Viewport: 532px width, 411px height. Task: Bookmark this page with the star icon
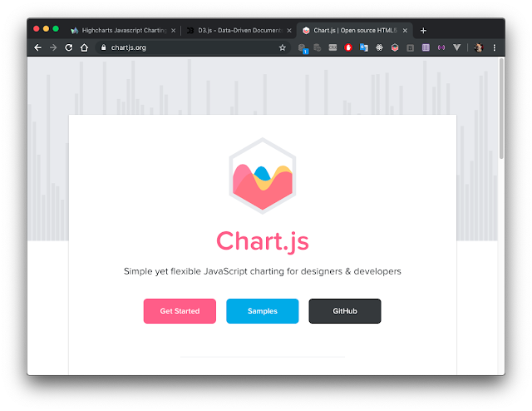pos(283,47)
